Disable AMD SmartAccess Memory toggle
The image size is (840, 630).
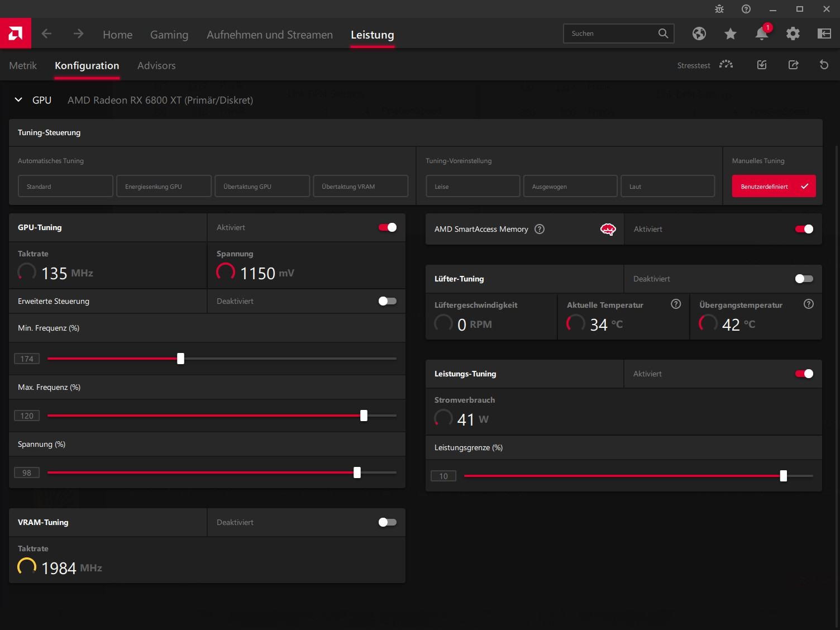804,229
